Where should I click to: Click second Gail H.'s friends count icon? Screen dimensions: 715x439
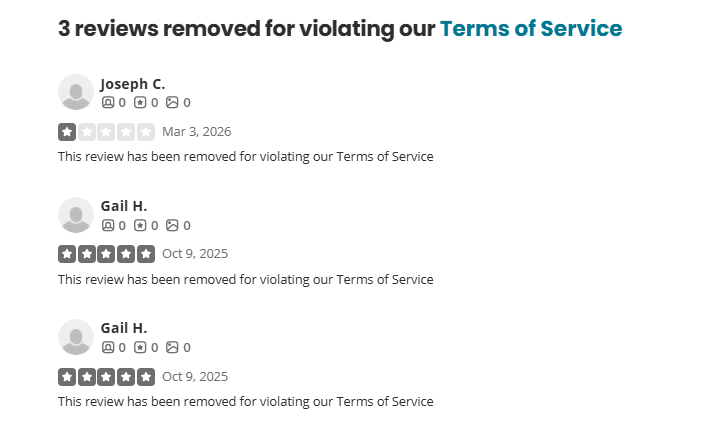[108, 347]
